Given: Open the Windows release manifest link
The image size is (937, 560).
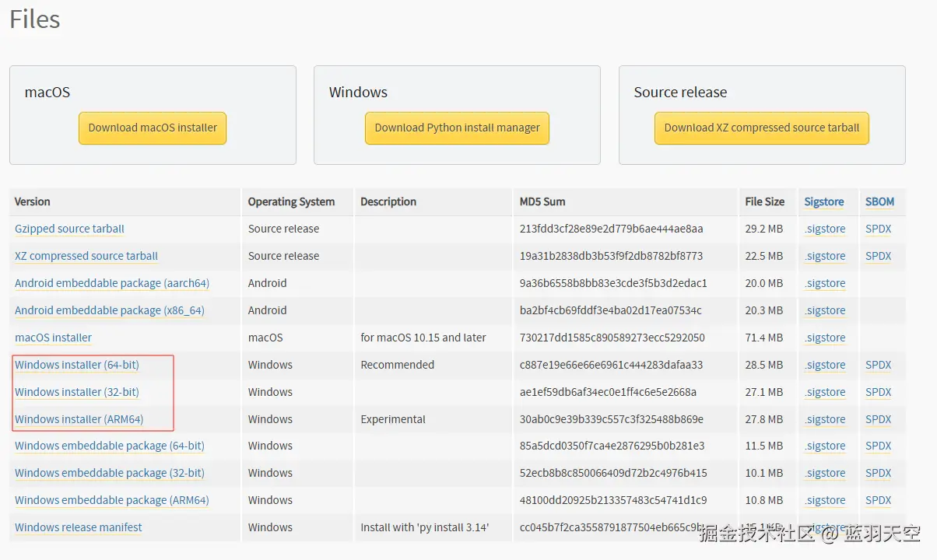Looking at the screenshot, I should (x=79, y=527).
